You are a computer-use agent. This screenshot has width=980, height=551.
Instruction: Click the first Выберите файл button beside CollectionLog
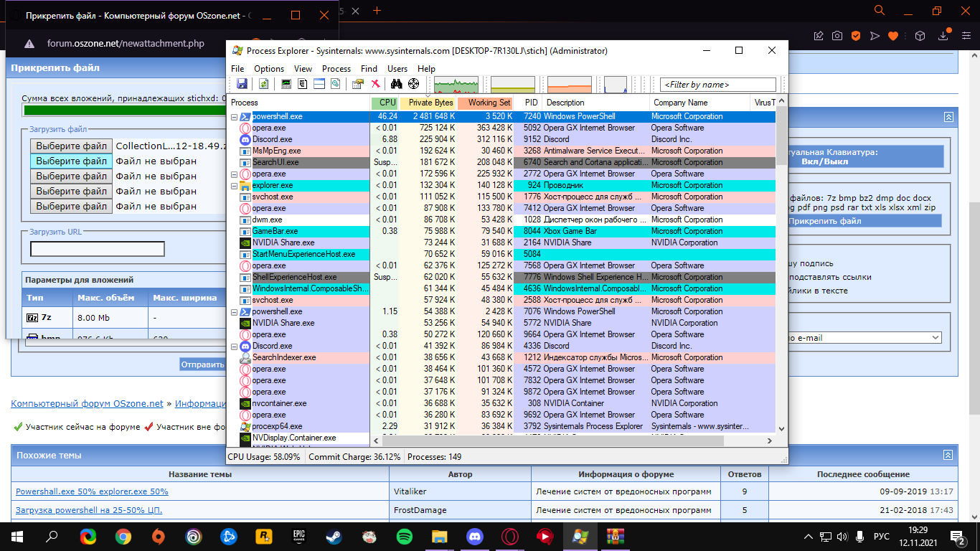coord(72,146)
